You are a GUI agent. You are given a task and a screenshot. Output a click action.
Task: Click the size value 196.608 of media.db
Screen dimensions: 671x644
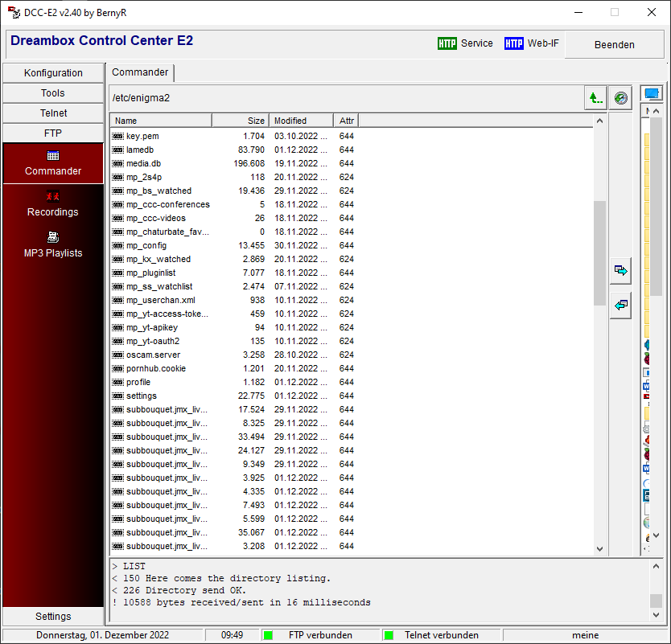point(249,163)
